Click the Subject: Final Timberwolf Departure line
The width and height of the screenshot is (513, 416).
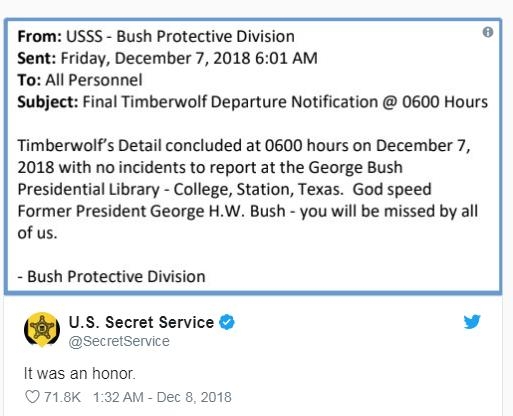click(253, 102)
